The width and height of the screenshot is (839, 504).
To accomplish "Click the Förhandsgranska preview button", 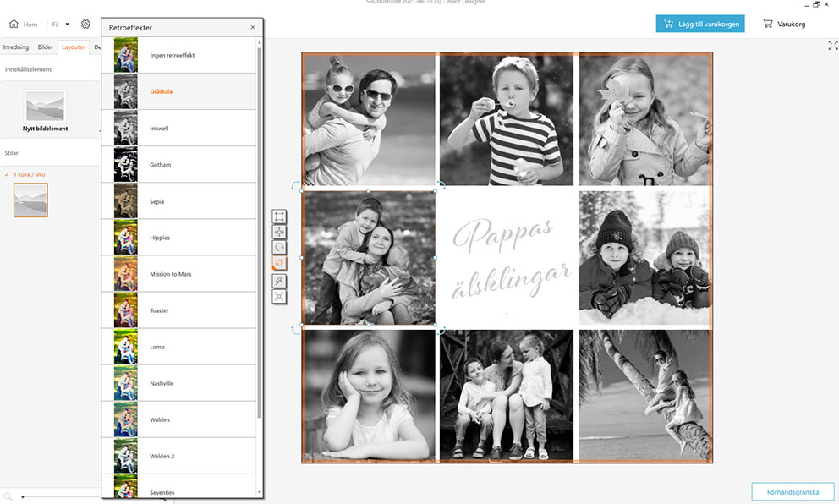I will click(792, 491).
